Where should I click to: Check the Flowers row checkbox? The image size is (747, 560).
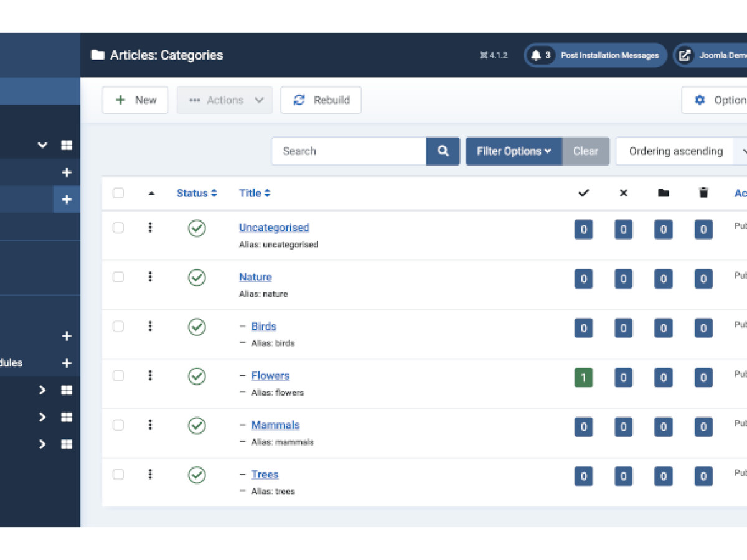click(118, 375)
